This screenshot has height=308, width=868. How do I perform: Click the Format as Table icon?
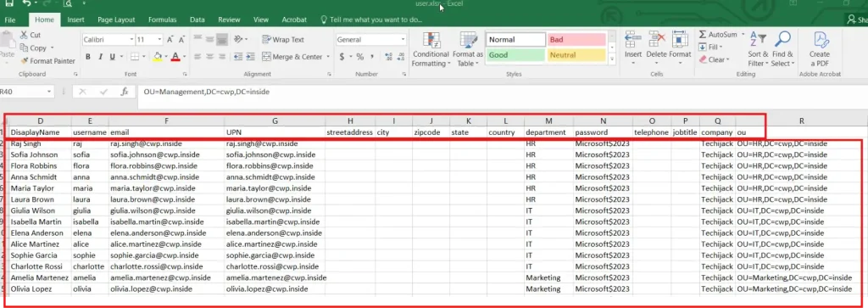click(468, 41)
